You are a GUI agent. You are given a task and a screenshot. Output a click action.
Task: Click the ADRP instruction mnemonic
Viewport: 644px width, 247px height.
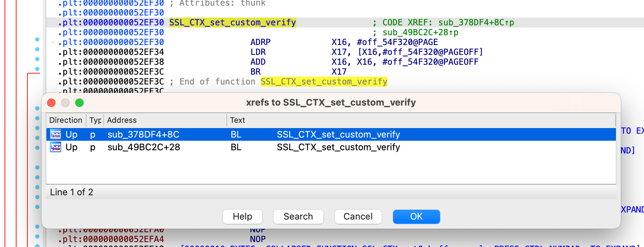(260, 42)
